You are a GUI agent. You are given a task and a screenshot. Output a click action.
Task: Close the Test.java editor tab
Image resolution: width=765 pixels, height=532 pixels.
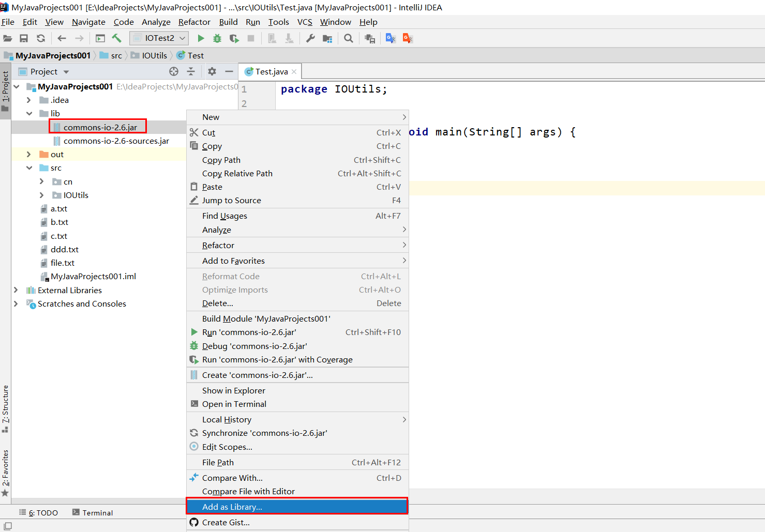click(x=294, y=72)
